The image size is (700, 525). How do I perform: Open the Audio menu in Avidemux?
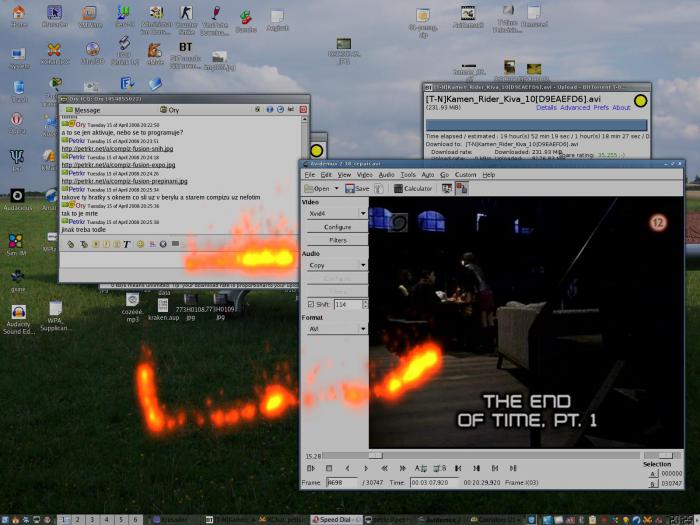tap(386, 175)
